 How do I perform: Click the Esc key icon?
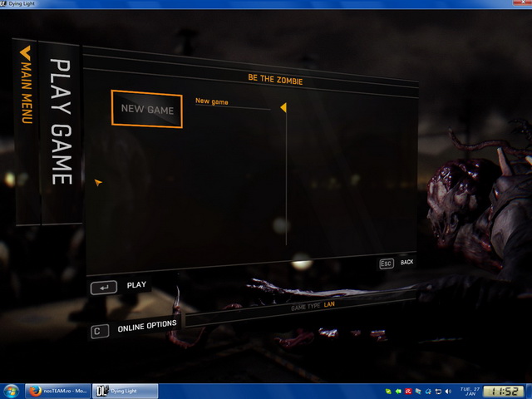(x=387, y=264)
